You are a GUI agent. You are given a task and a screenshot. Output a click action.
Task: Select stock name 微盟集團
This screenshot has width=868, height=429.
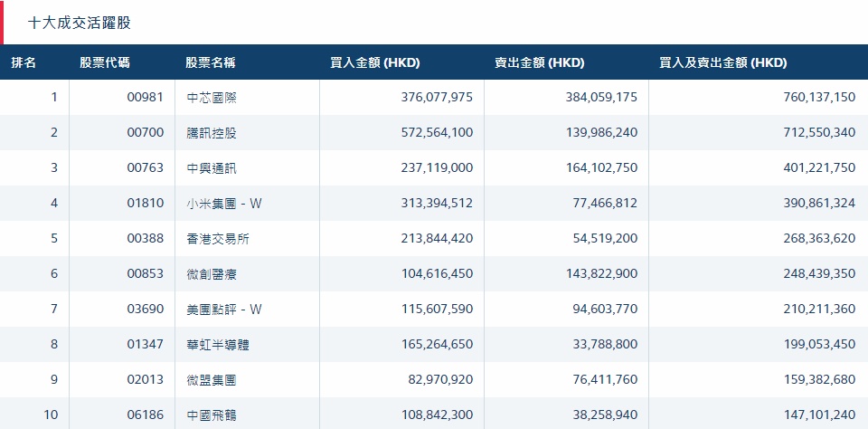(212, 380)
